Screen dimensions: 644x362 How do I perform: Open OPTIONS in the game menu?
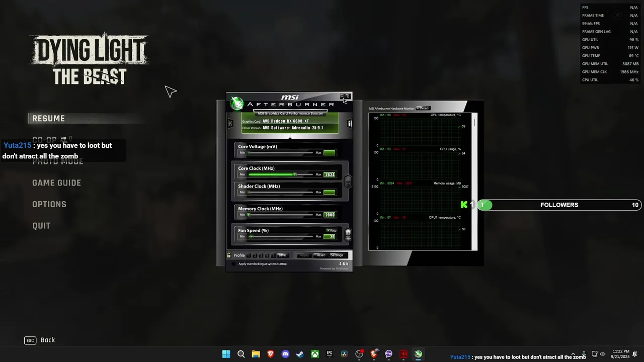pyautogui.click(x=49, y=204)
